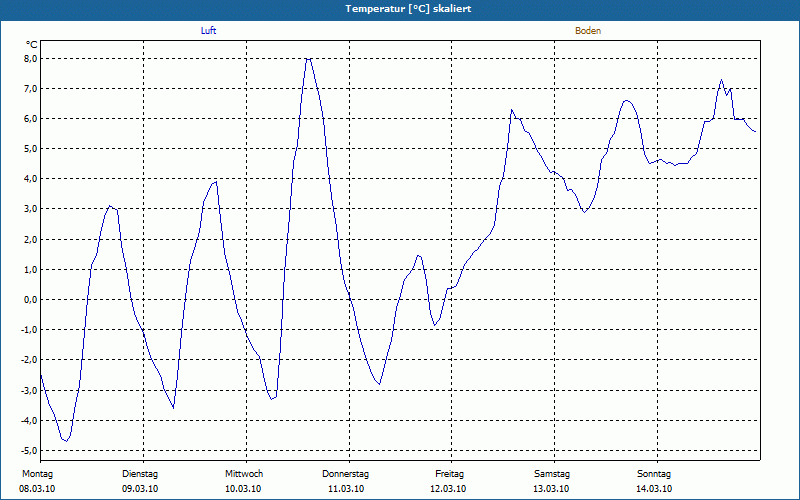Click the Dienstag day label

tap(140, 474)
